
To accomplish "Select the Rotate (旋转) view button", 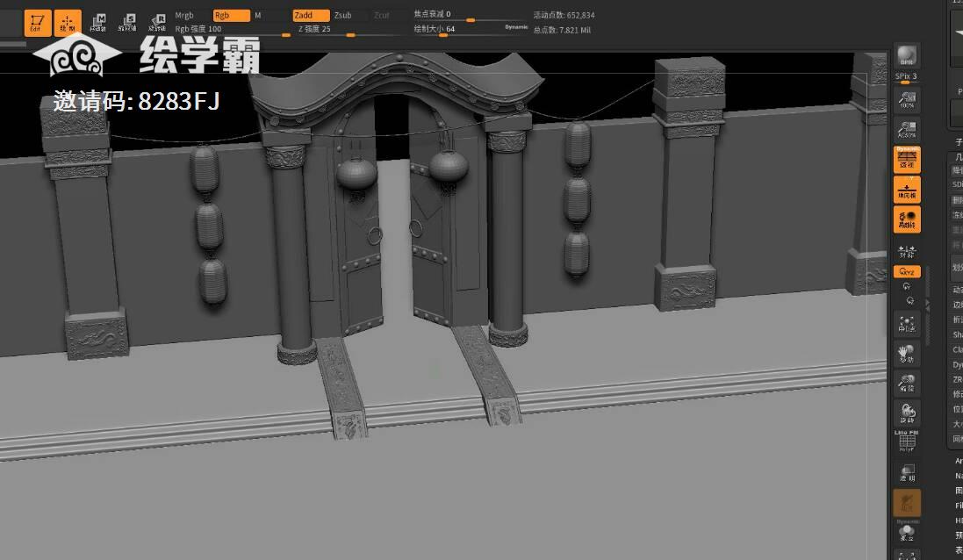I will point(907,413).
